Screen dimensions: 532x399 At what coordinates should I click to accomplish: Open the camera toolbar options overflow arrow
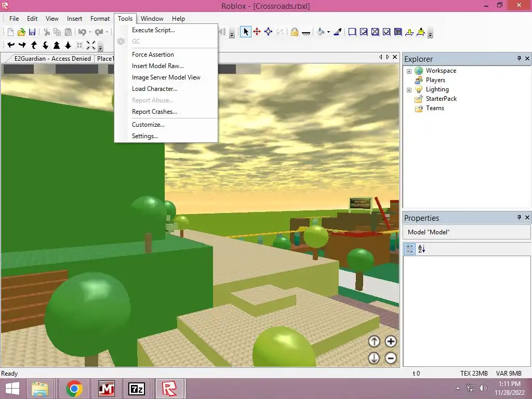pyautogui.click(x=100, y=47)
